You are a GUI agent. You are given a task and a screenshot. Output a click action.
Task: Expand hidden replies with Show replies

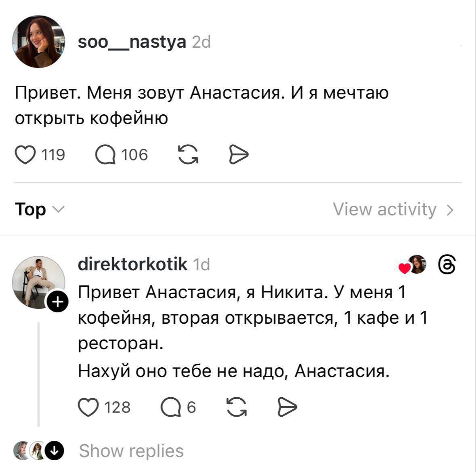pyautogui.click(x=131, y=451)
